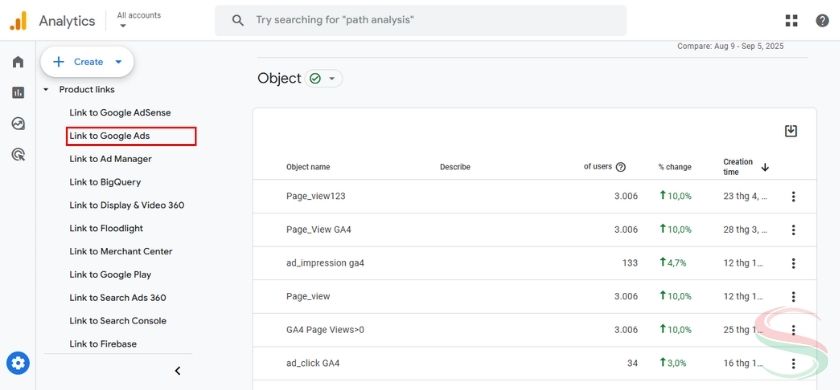
Task: Click the download table icon
Action: pos(791,131)
